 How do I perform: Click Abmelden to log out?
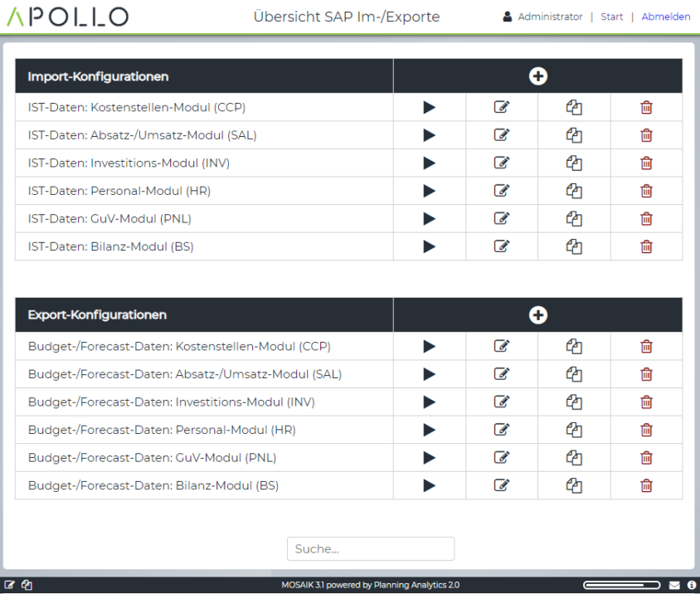[x=666, y=17]
